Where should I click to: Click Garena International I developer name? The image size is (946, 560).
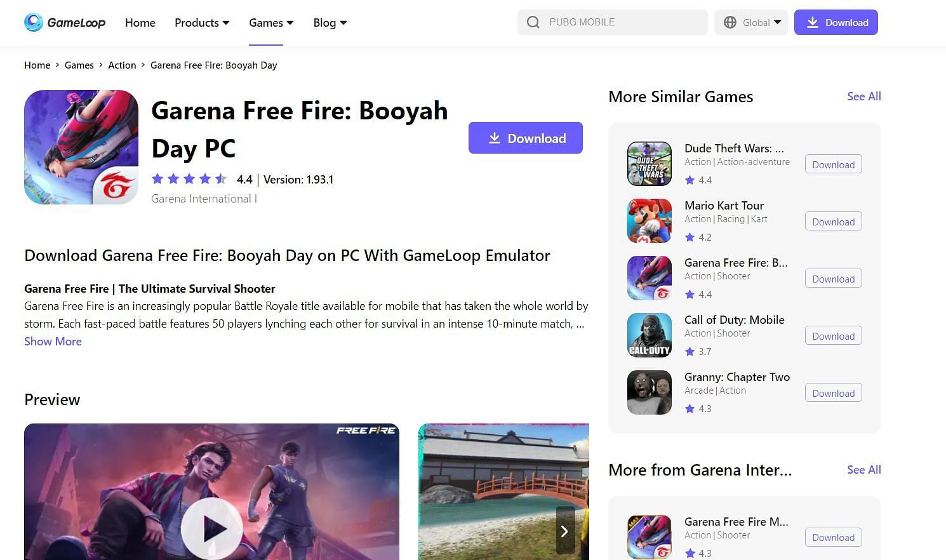(x=204, y=199)
